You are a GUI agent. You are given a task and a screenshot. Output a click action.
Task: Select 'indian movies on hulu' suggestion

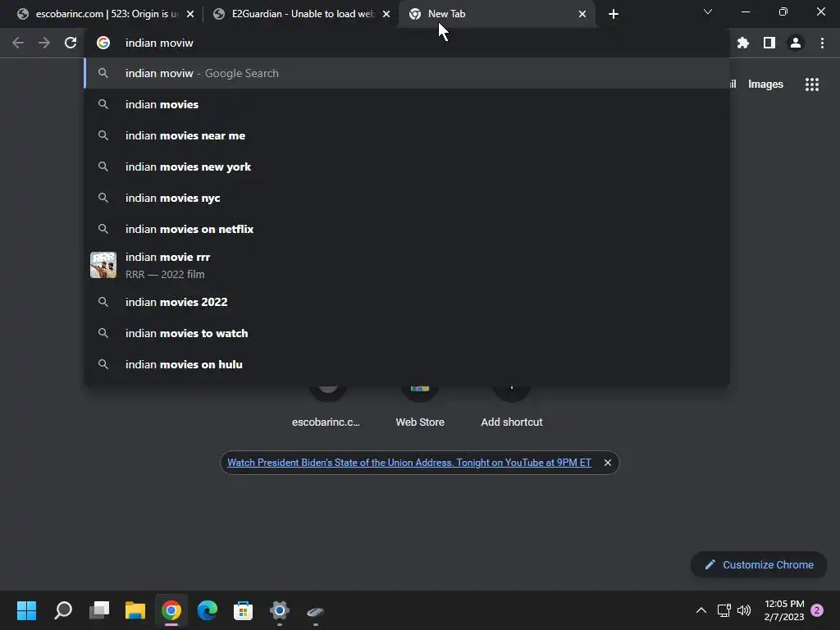(407, 364)
